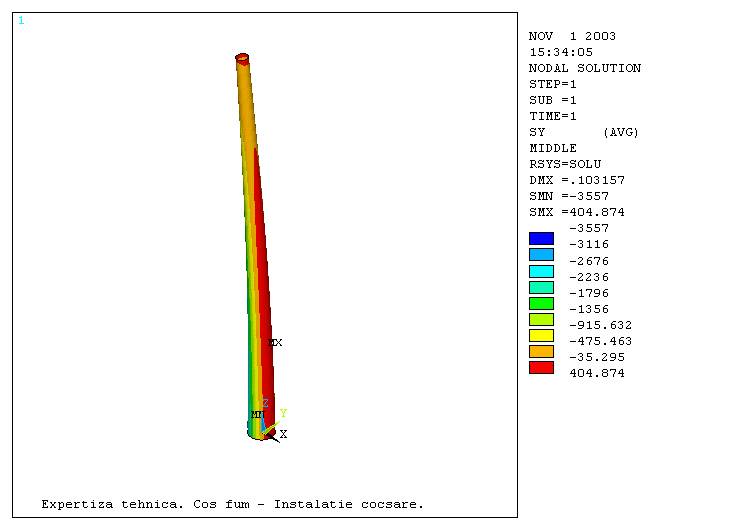
Task: Click the SMX =404.874 text line
Action: (576, 212)
